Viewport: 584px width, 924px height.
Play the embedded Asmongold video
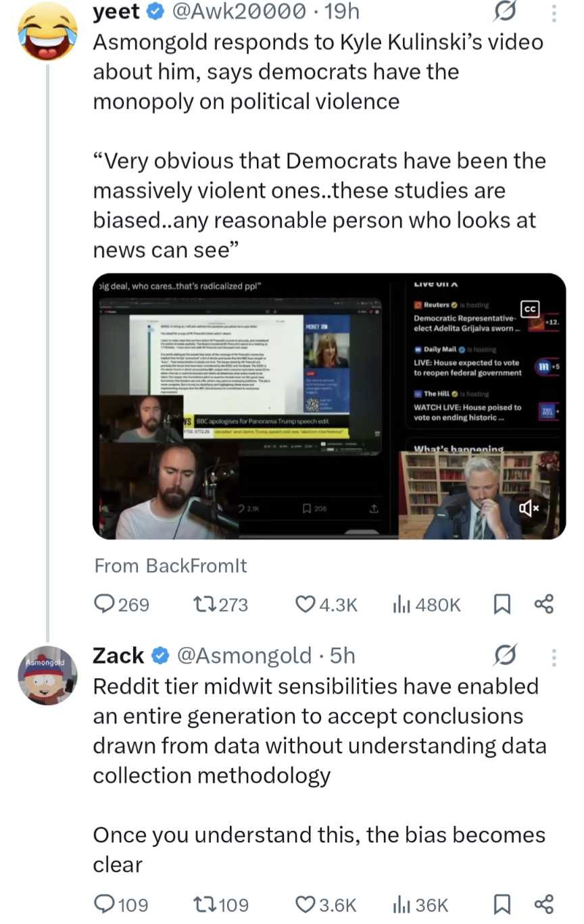point(328,407)
